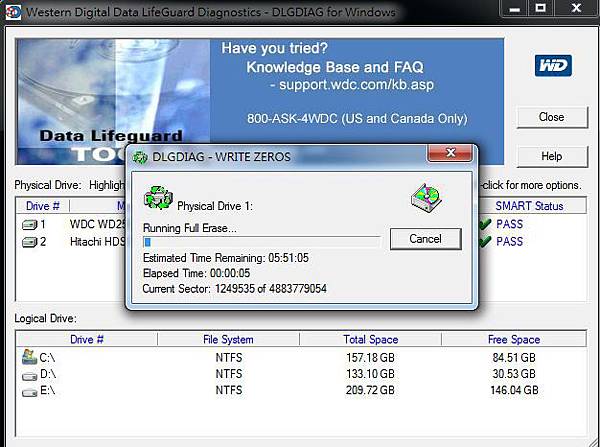Click the Estimated Time Remaining text
Screen dimensions: 600x447
coord(226,258)
